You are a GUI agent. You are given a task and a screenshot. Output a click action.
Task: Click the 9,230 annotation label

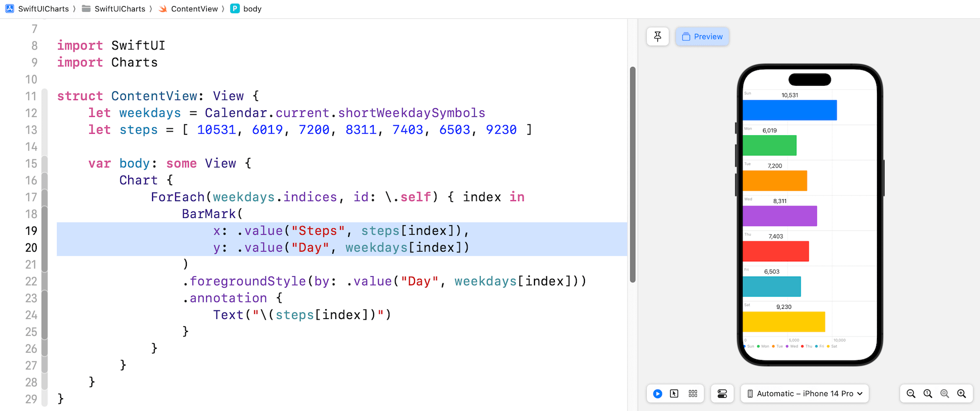[x=784, y=307]
